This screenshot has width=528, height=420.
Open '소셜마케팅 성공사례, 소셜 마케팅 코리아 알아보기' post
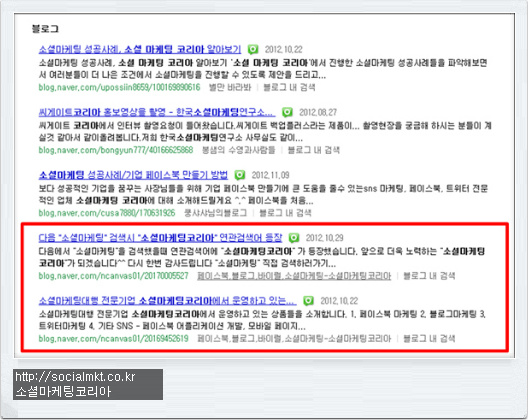(x=140, y=50)
